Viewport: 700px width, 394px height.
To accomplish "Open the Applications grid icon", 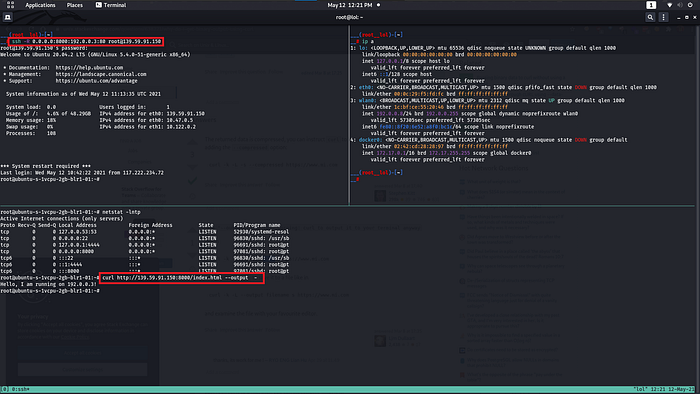I will click(x=10, y=5).
